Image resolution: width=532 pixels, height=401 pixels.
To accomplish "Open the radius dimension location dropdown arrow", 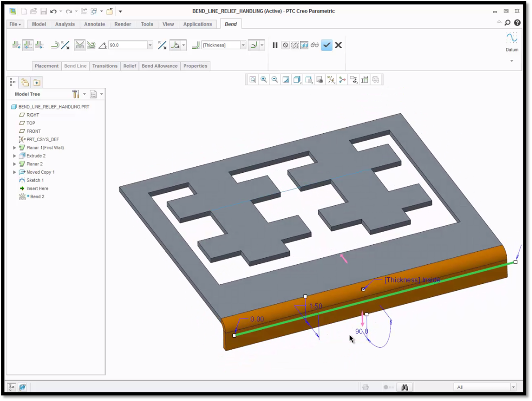I will [x=262, y=45].
